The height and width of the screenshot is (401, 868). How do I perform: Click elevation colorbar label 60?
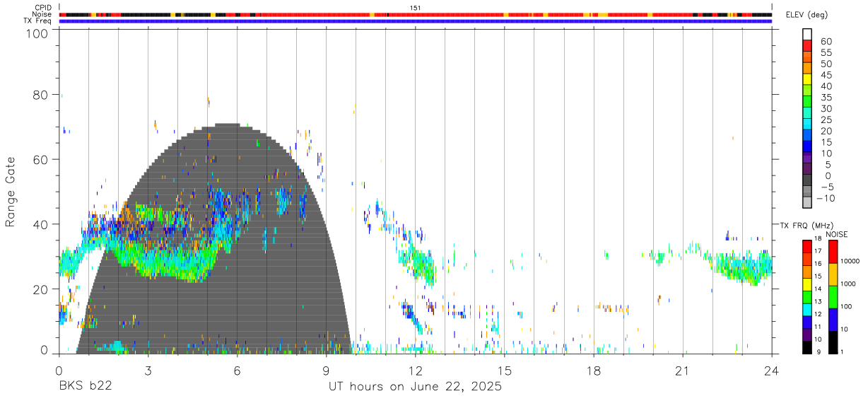[826, 42]
